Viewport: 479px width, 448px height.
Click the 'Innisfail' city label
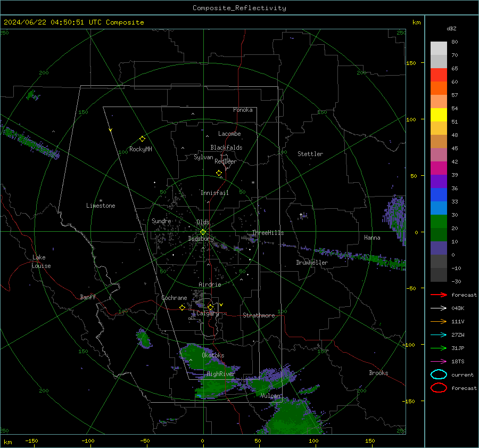[214, 193]
